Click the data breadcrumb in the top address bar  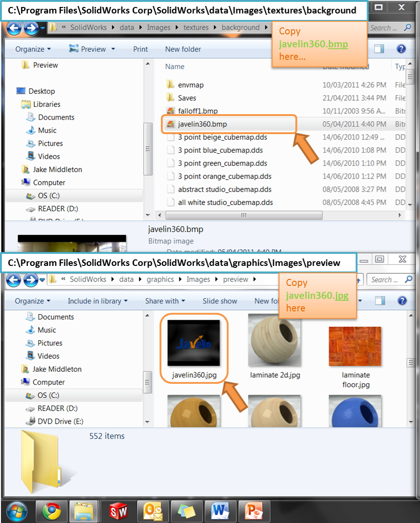click(x=127, y=27)
